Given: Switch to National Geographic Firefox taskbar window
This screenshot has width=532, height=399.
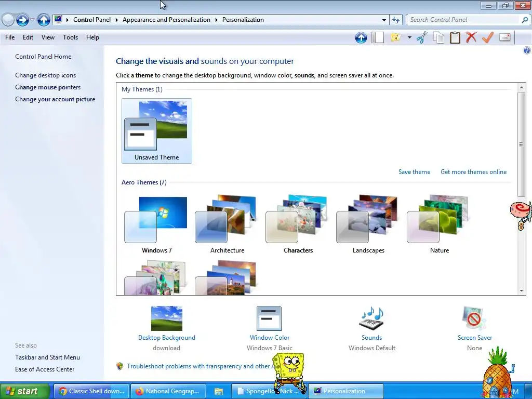Looking at the screenshot, I should (x=168, y=391).
